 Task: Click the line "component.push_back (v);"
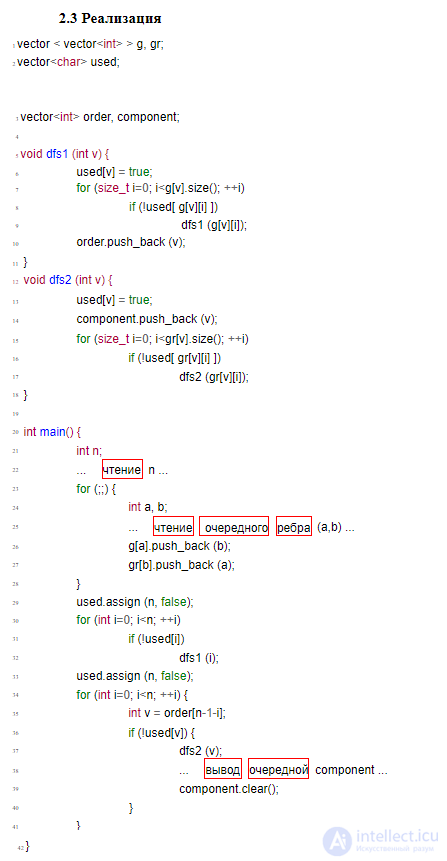[147, 318]
